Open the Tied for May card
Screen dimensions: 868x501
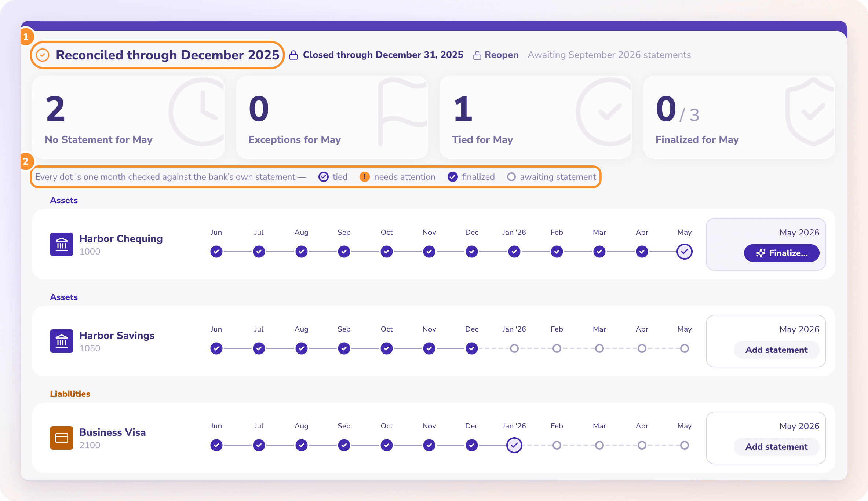[x=536, y=117]
